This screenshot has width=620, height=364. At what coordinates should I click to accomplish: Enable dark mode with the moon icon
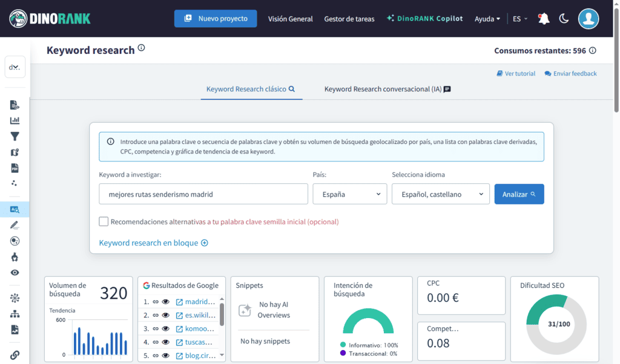click(564, 18)
